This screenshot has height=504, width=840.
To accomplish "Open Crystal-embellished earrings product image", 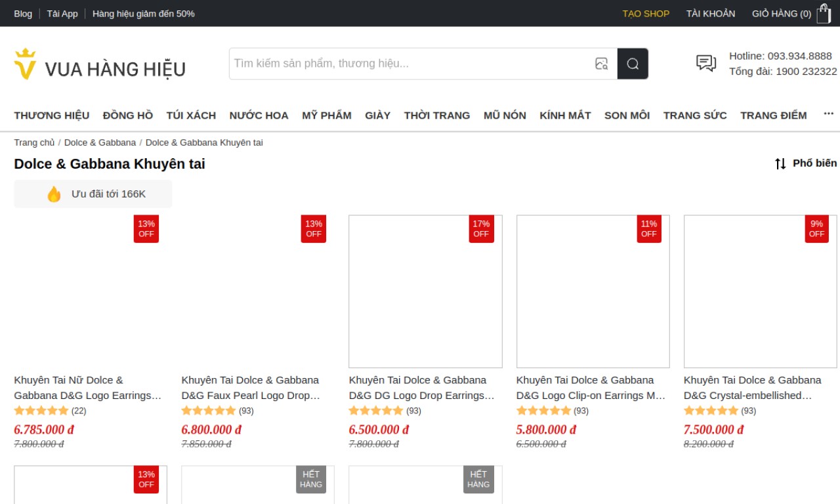I will [761, 291].
